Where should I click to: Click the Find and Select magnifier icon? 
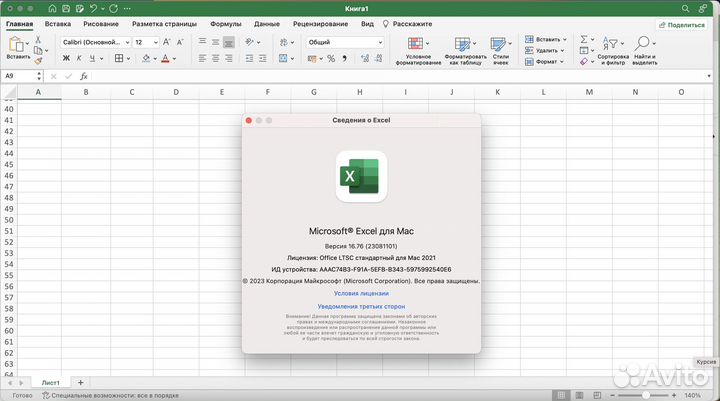[642, 44]
